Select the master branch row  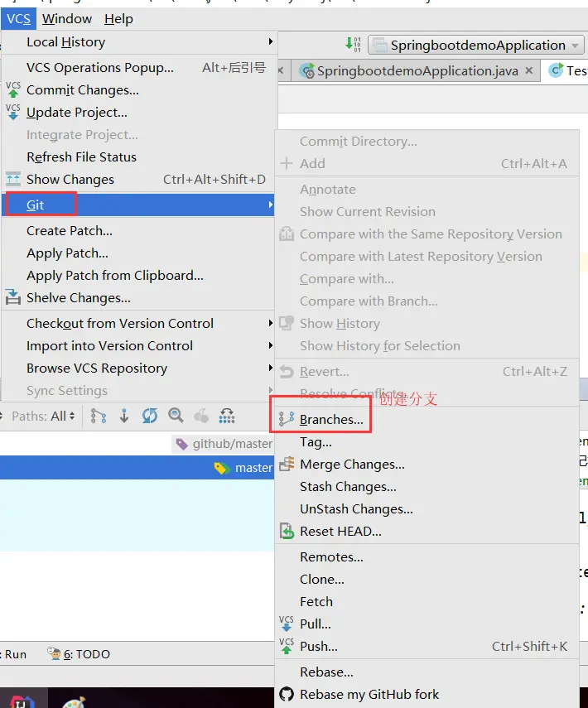point(137,467)
